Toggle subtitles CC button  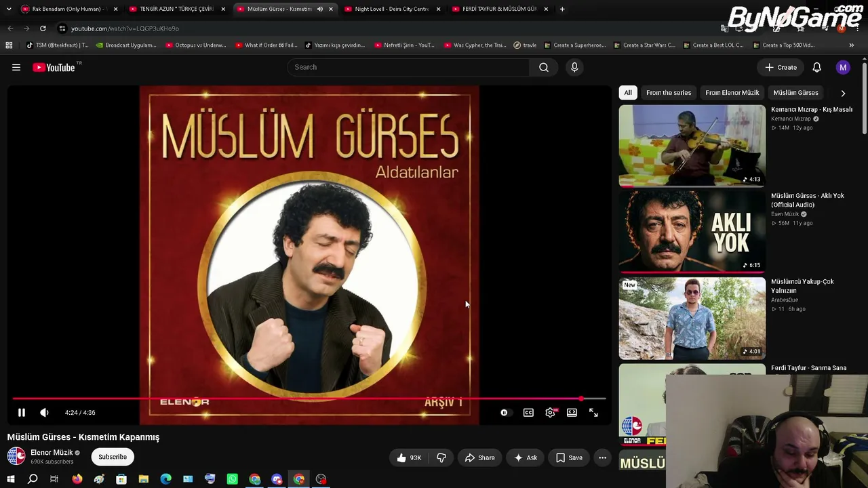point(528,412)
